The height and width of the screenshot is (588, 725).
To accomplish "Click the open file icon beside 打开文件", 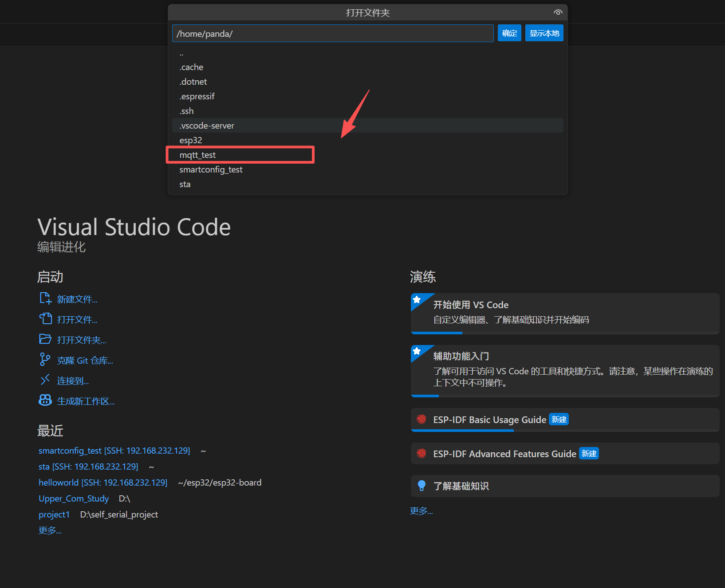I will [45, 319].
